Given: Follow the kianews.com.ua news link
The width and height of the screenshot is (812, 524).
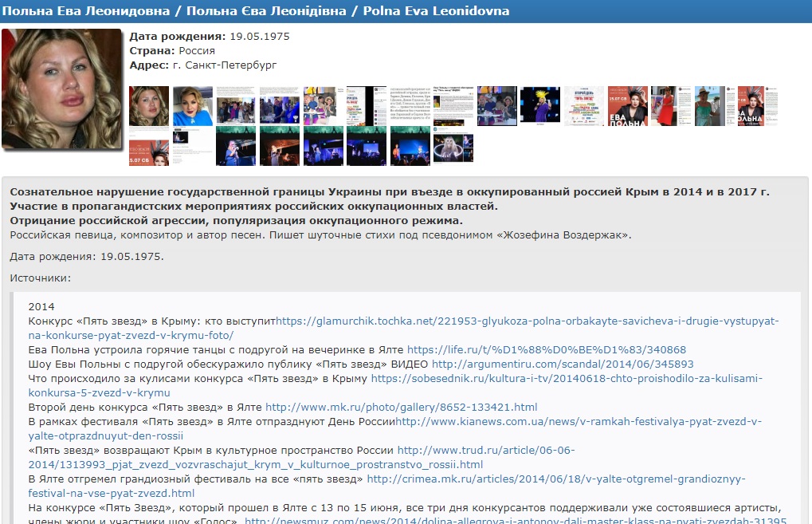Looking at the screenshot, I should 578,422.
